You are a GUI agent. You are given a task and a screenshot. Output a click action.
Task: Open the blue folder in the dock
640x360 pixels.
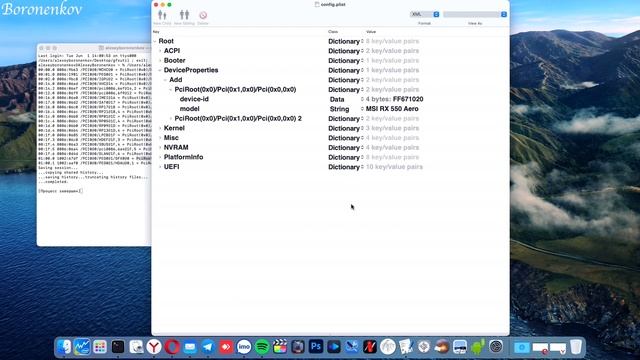[x=521, y=347]
